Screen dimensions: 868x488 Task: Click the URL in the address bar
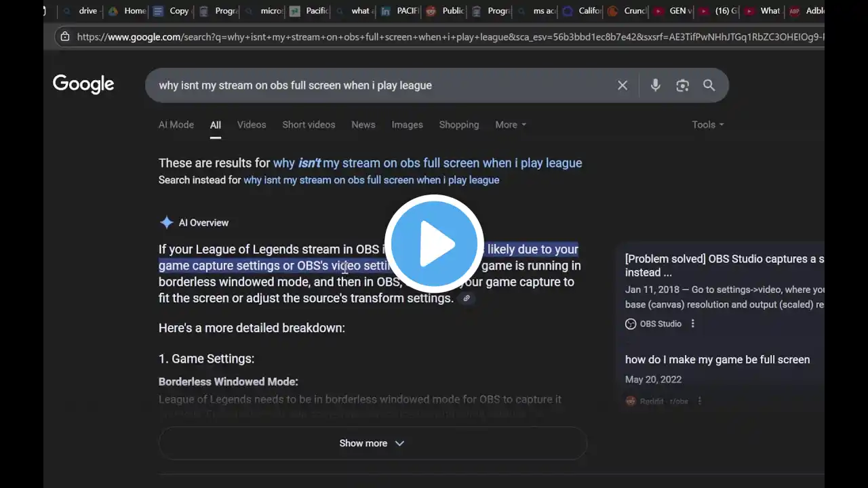click(x=450, y=37)
